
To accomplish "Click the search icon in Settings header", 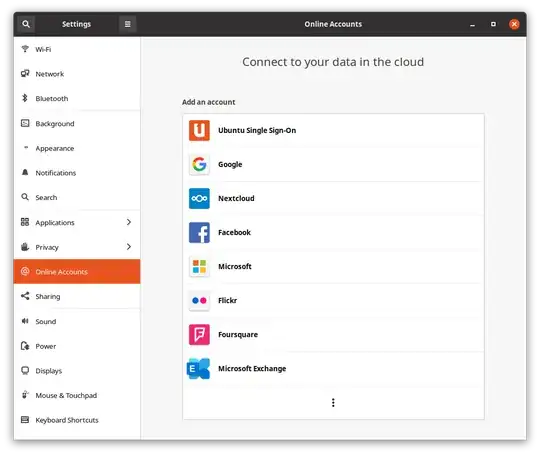I will coord(26,24).
